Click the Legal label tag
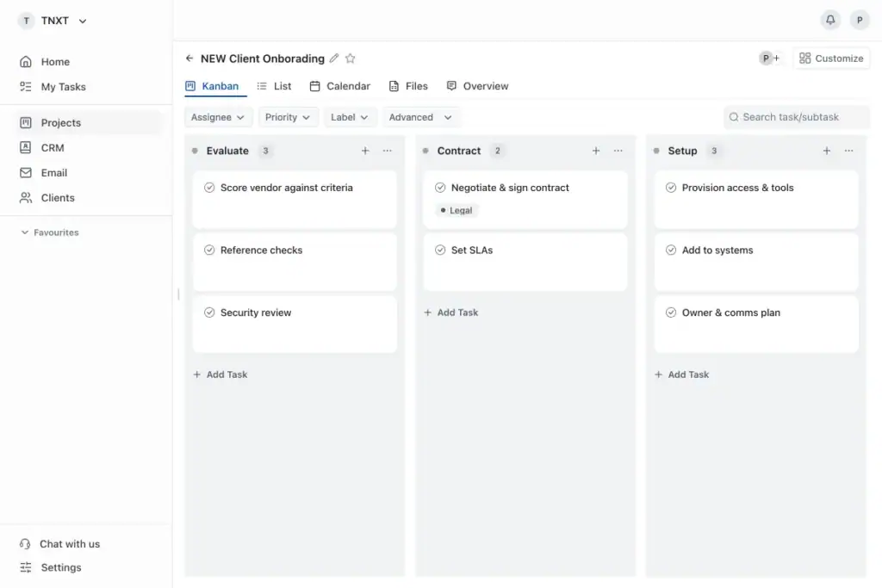This screenshot has width=882, height=588. (457, 210)
